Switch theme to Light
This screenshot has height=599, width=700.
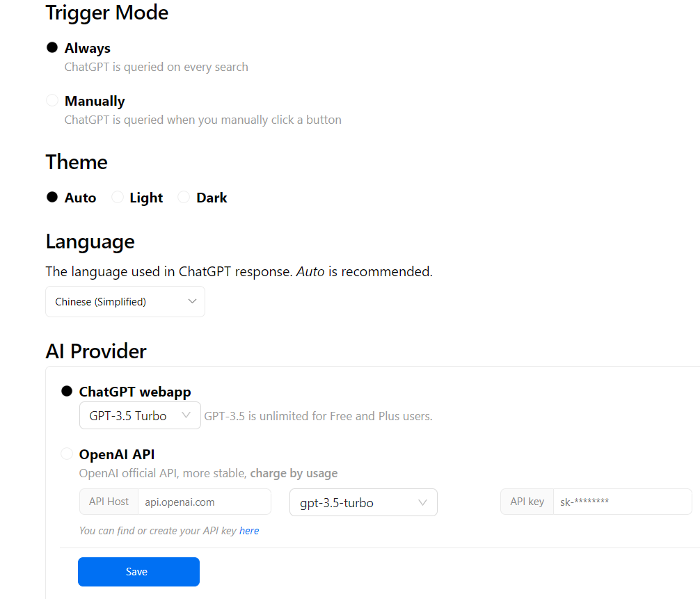coord(118,197)
